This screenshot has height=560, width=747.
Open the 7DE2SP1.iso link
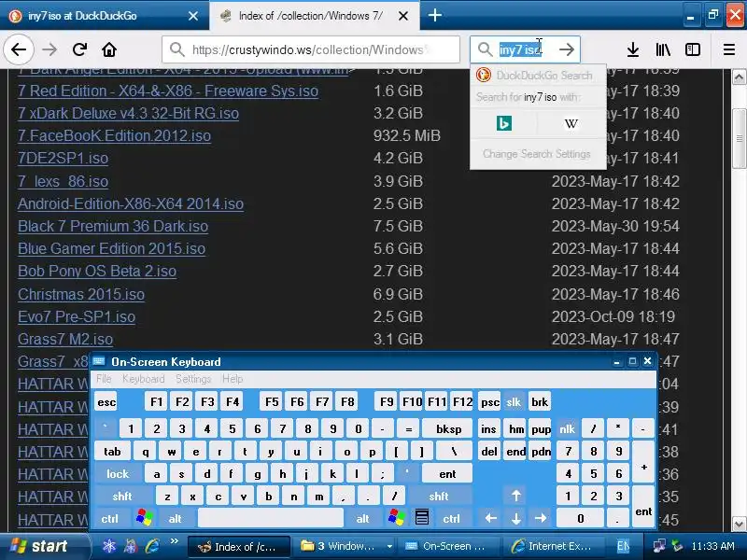point(63,158)
